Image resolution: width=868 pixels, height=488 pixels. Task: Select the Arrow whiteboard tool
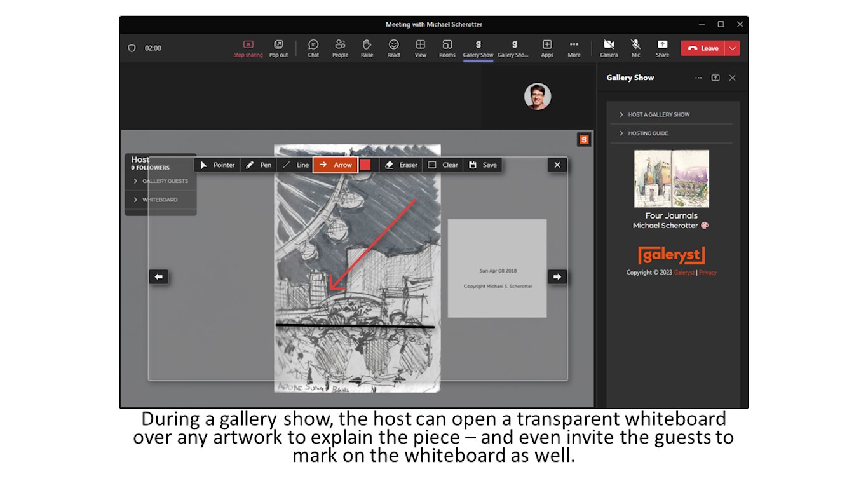click(336, 165)
